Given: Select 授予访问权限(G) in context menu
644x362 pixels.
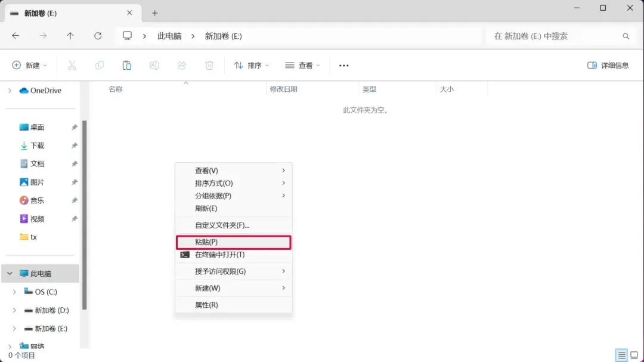Looking at the screenshot, I should pos(234,271).
